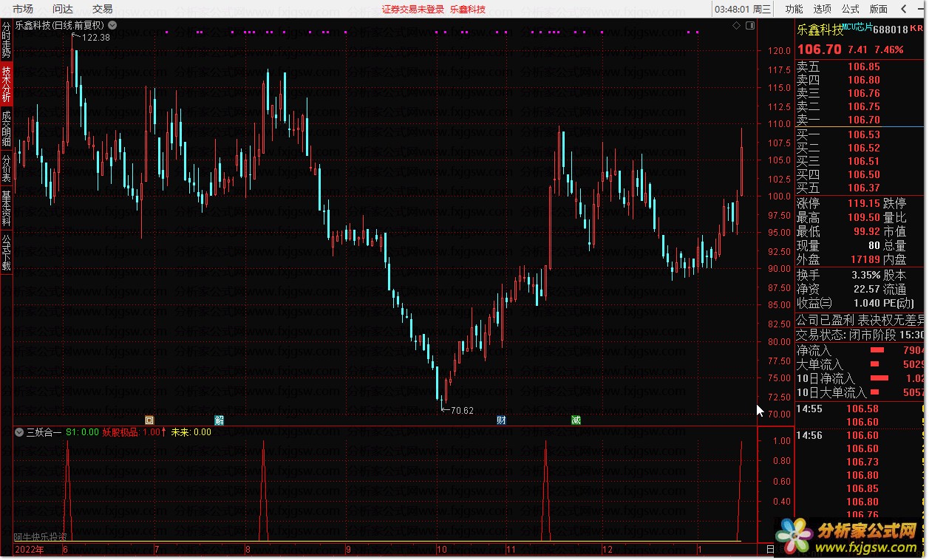Viewport: 929px width, 560px height.
Task: Click stock code 688018
Action: [891, 30]
